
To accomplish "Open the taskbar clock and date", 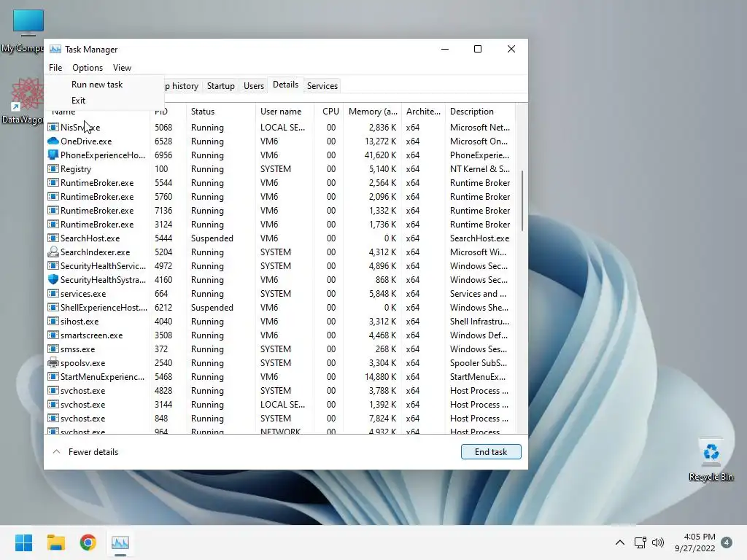I will [694, 542].
